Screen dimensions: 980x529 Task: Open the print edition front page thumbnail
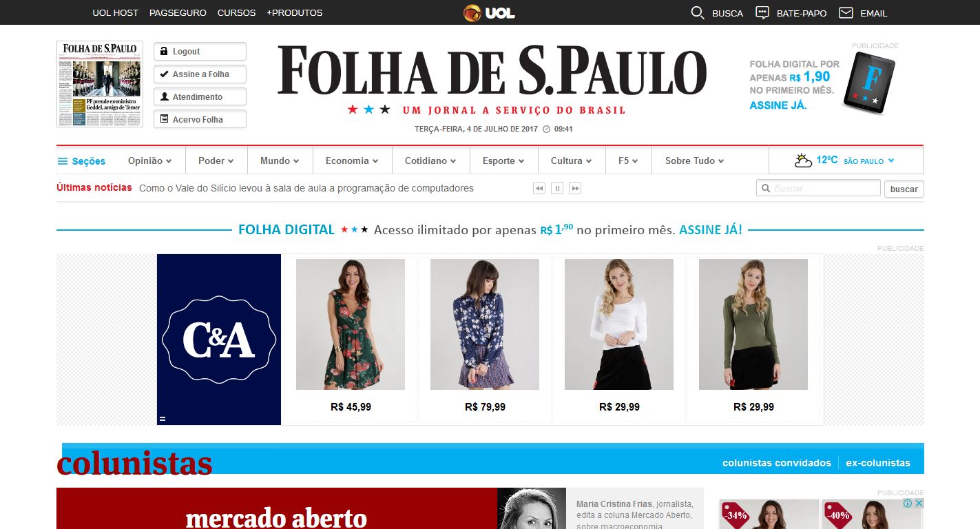[100, 84]
